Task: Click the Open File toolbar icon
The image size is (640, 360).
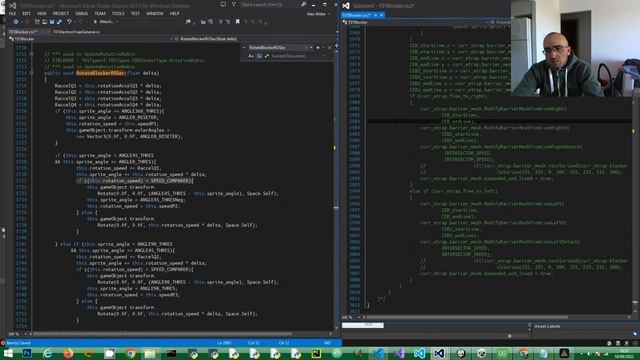Action: point(44,22)
